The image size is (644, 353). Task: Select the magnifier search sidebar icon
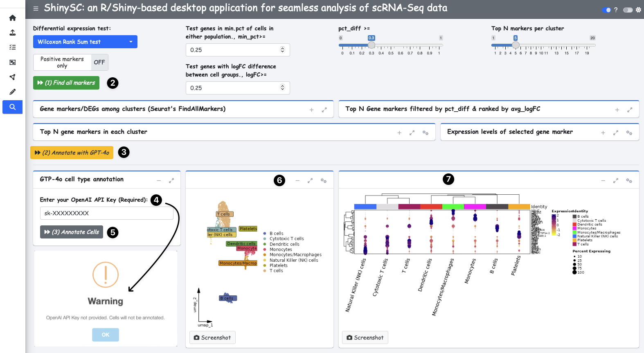point(12,107)
